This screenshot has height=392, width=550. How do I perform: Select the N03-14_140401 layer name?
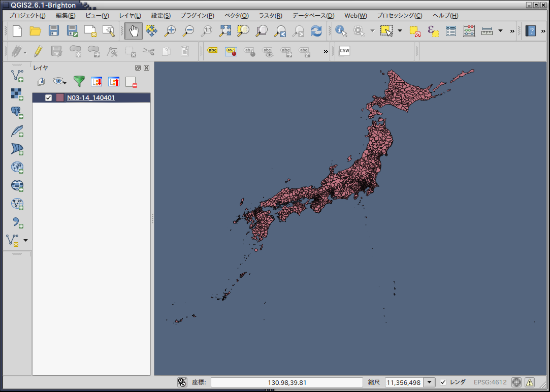coord(91,97)
